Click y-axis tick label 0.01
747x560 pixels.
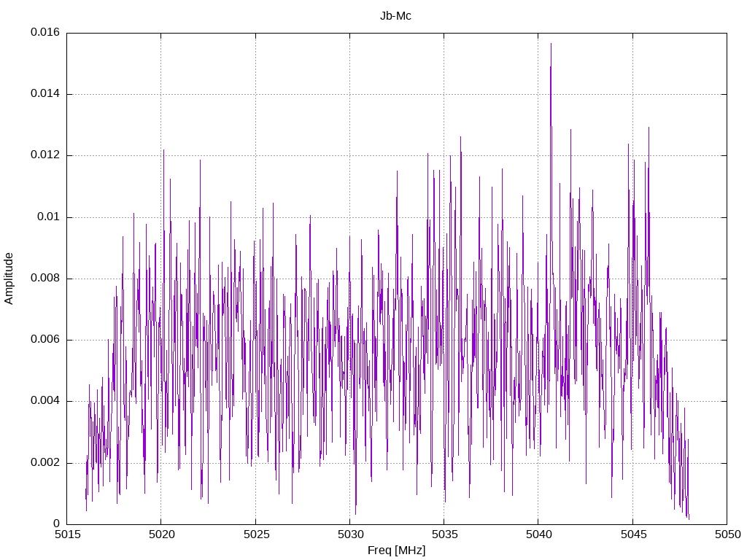pos(49,217)
